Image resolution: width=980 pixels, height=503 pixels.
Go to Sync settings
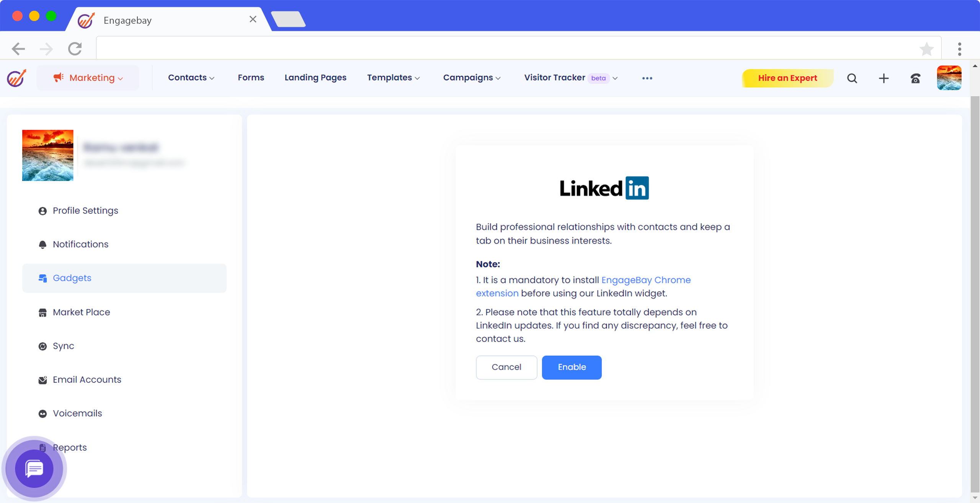124,346
